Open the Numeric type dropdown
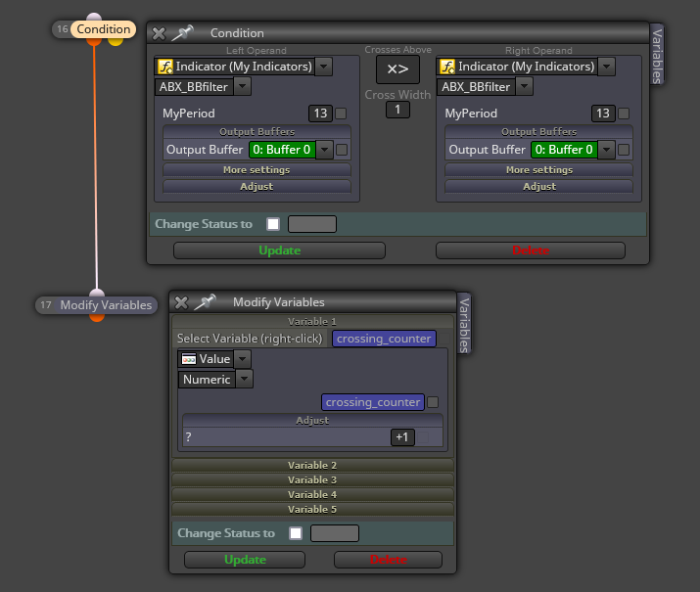This screenshot has width=700, height=592. [244, 380]
